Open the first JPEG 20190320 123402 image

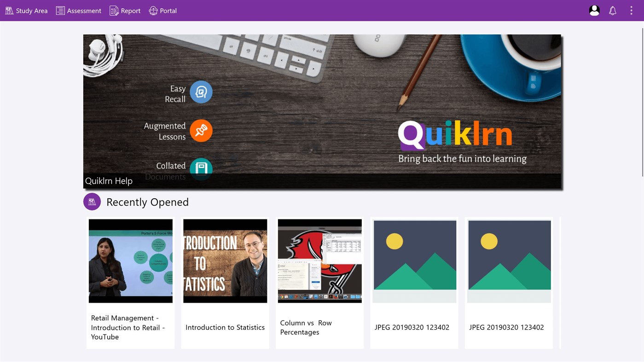click(414, 261)
